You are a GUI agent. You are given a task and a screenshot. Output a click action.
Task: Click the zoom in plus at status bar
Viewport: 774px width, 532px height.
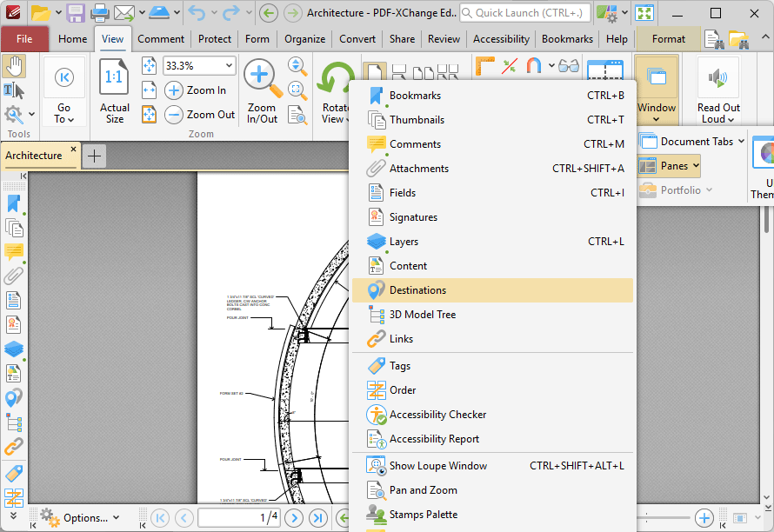[704, 518]
